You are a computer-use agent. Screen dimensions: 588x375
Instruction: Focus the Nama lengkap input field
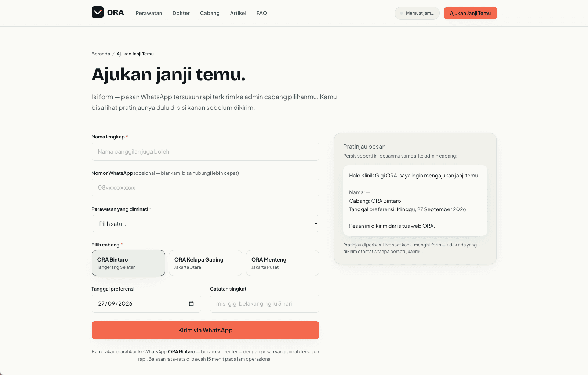(x=205, y=152)
